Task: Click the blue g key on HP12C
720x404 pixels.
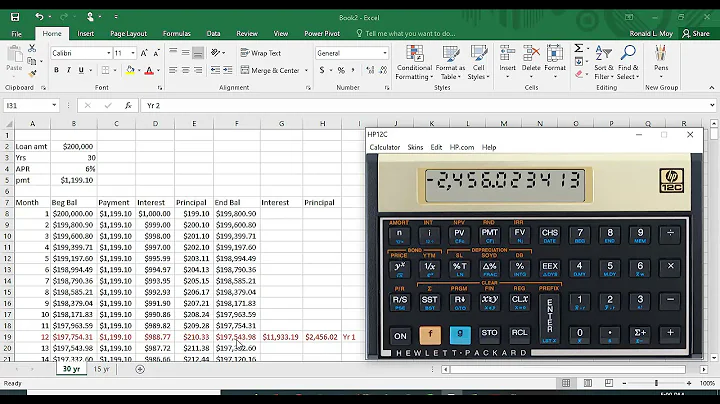Action: pyautogui.click(x=460, y=335)
